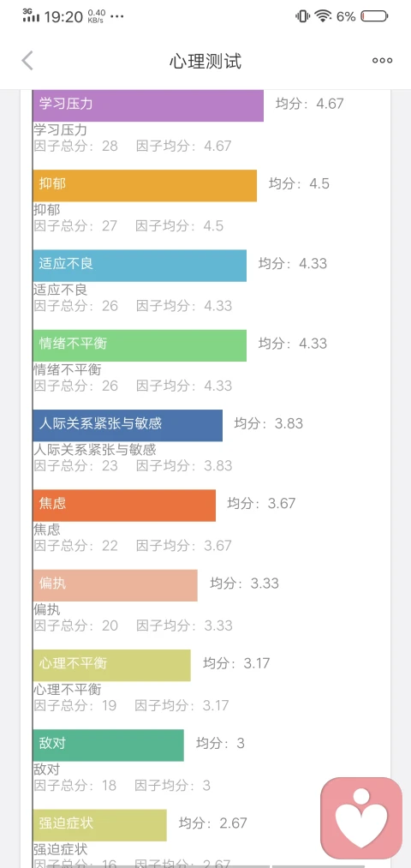Image resolution: width=411 pixels, height=868 pixels.
Task: Tap the pink heart floating icon
Action: (x=362, y=818)
